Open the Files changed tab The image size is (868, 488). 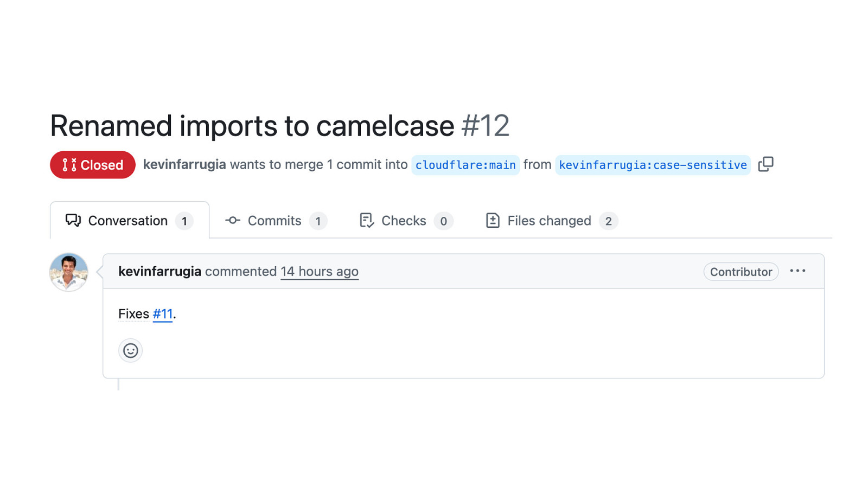pos(549,221)
